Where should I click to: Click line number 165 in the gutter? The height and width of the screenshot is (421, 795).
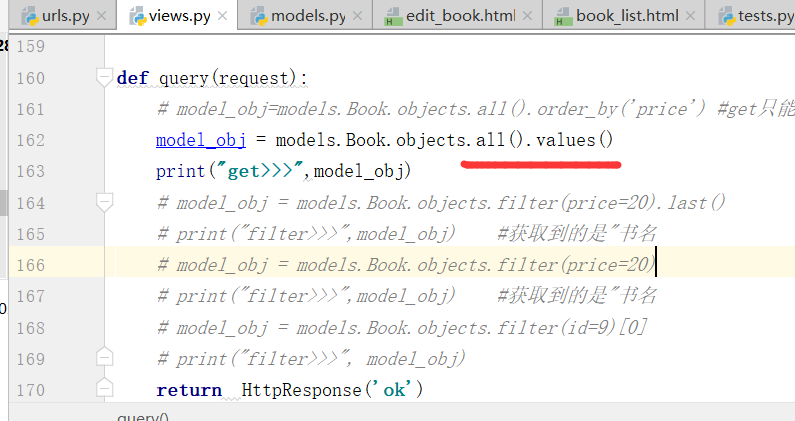click(30, 234)
